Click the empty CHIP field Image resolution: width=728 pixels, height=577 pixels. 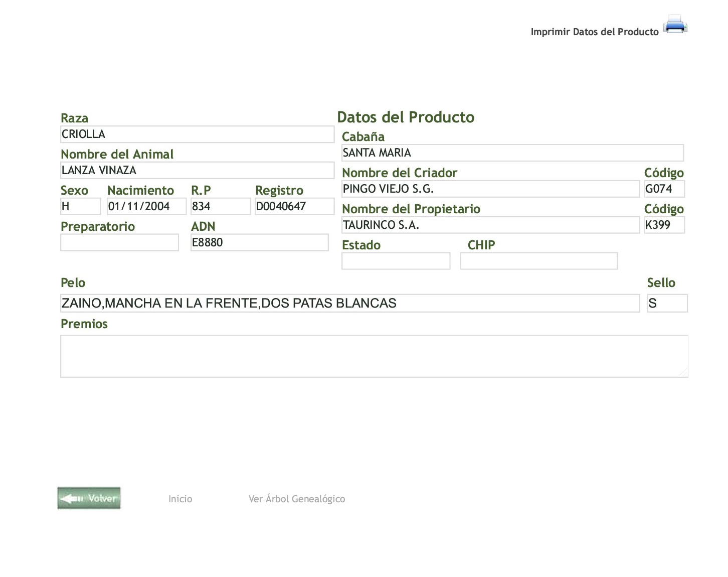tap(538, 261)
